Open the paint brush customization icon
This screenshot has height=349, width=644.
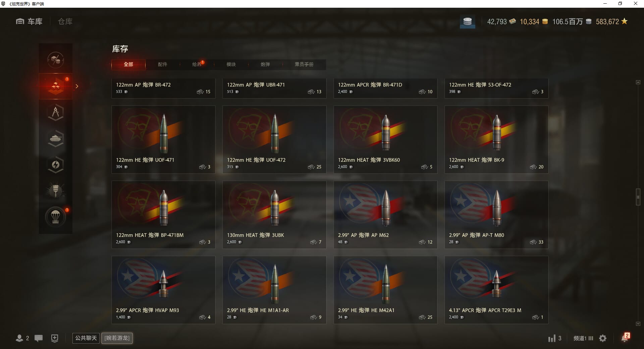[56, 191]
